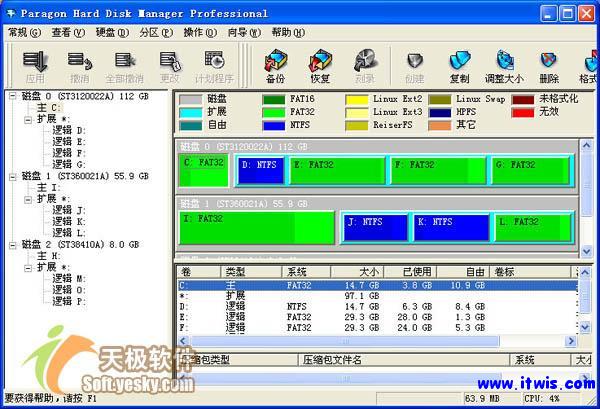Screen dimensions: 600x409
Task: Sort by the 类型 column header
Action: 251,272
